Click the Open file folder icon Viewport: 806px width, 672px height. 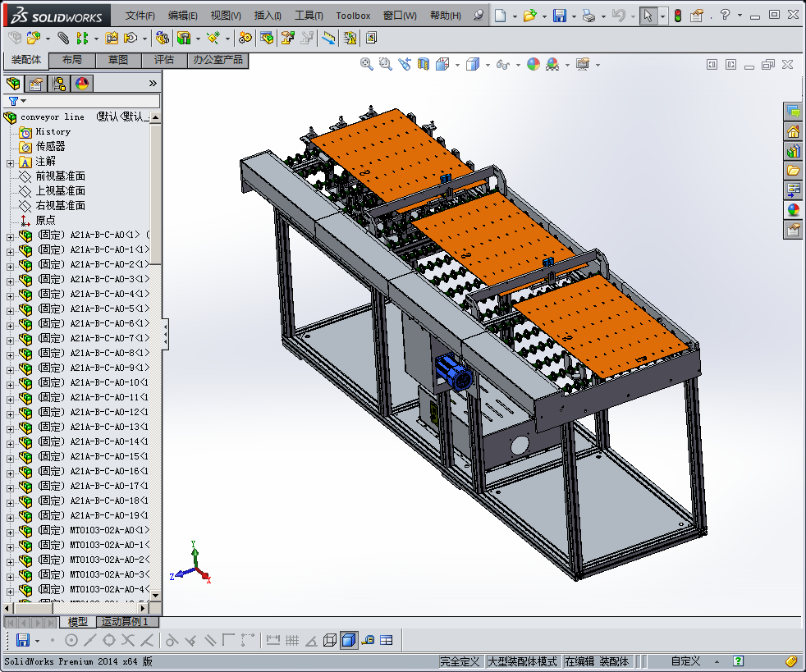click(529, 16)
